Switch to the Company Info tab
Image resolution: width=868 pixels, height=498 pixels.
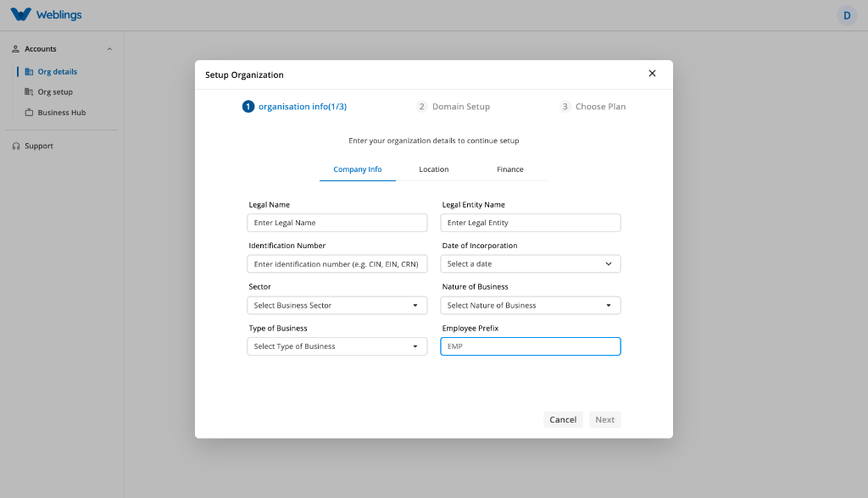(358, 169)
